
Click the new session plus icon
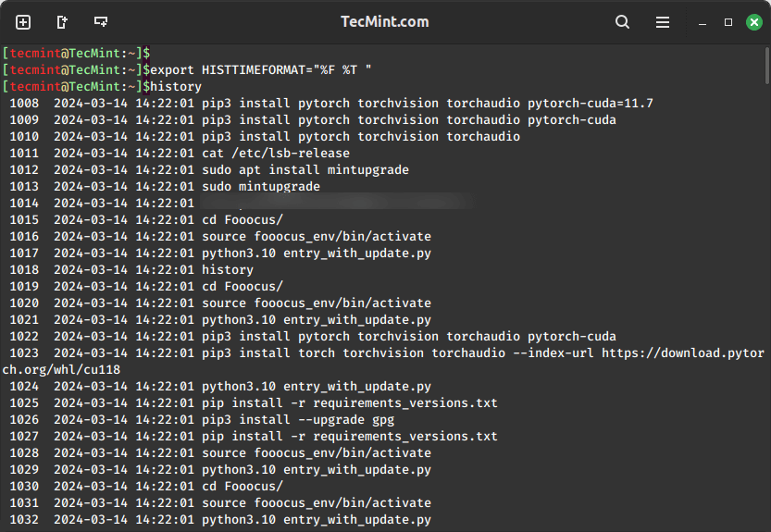tap(23, 22)
